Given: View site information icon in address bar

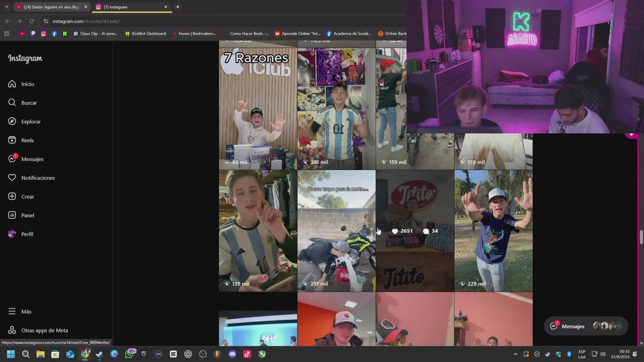Looking at the screenshot, I should 46,21.
